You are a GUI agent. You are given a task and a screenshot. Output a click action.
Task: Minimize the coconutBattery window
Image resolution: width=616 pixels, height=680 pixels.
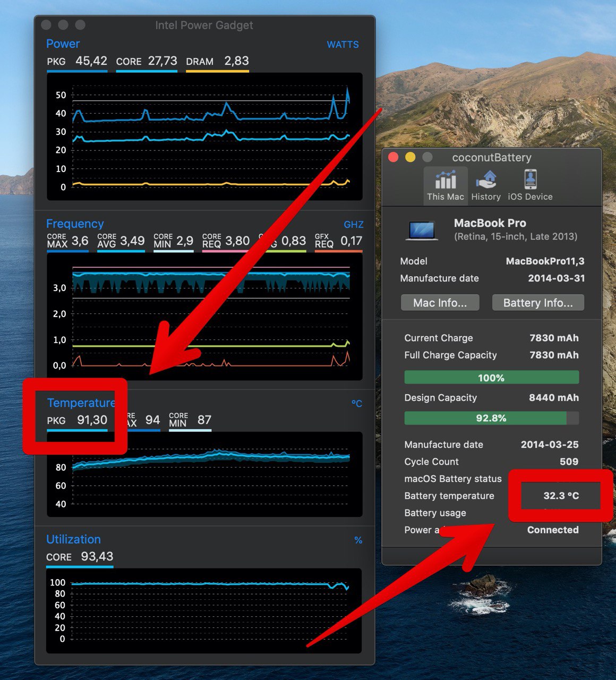point(410,157)
